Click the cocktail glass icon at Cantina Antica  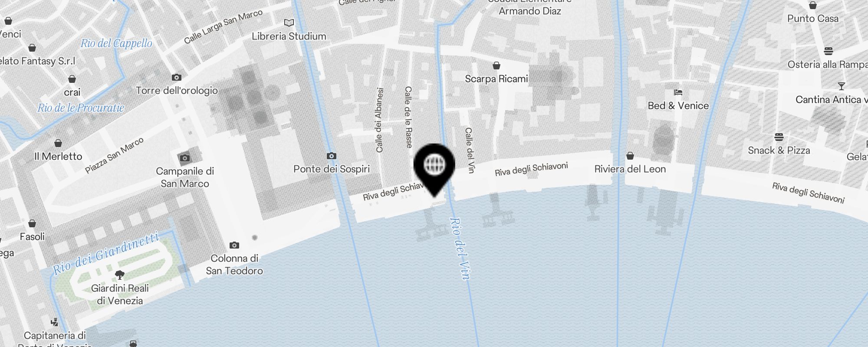842,86
